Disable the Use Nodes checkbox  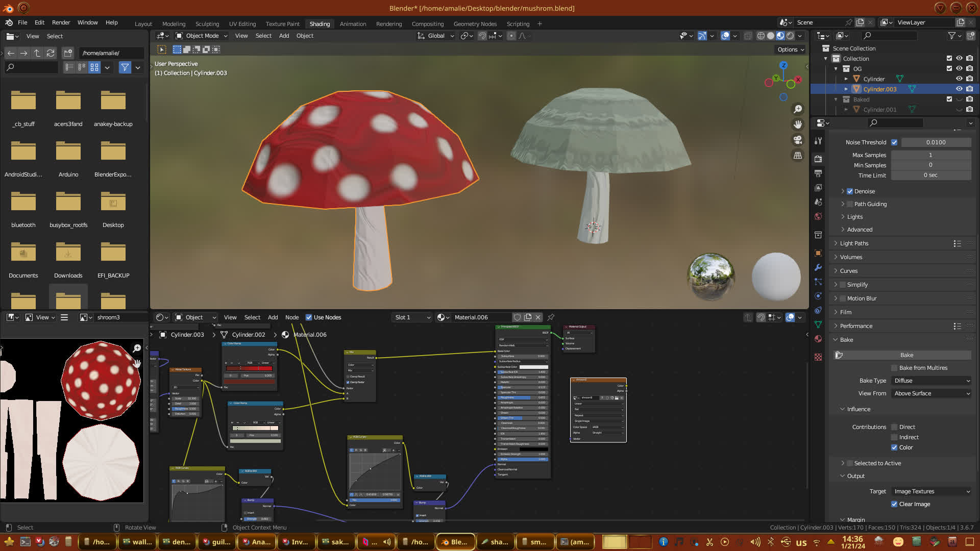[309, 317]
